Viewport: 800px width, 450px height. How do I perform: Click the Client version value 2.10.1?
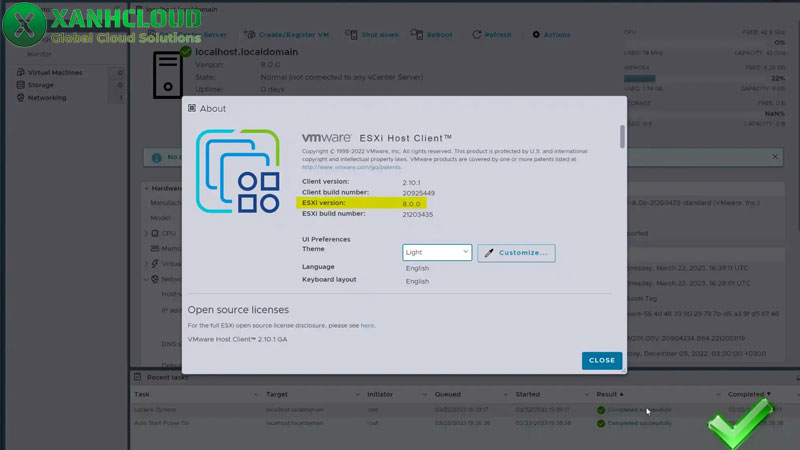(411, 183)
